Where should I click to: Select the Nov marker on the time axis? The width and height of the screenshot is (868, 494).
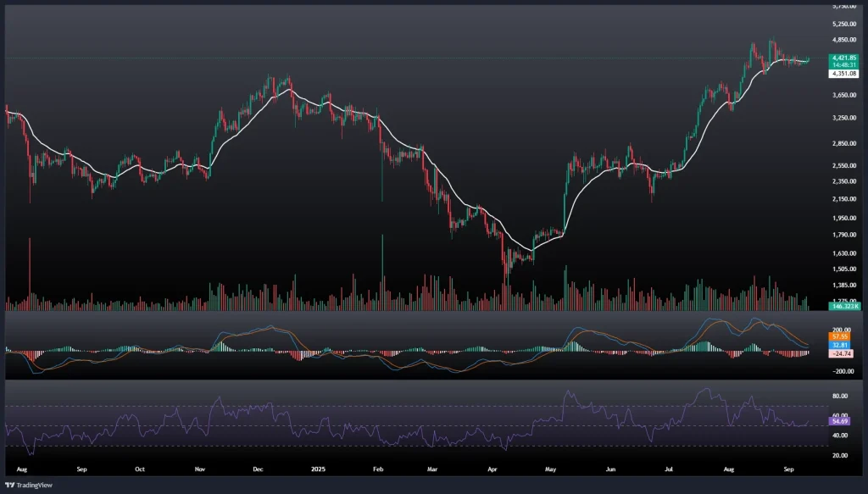point(201,468)
